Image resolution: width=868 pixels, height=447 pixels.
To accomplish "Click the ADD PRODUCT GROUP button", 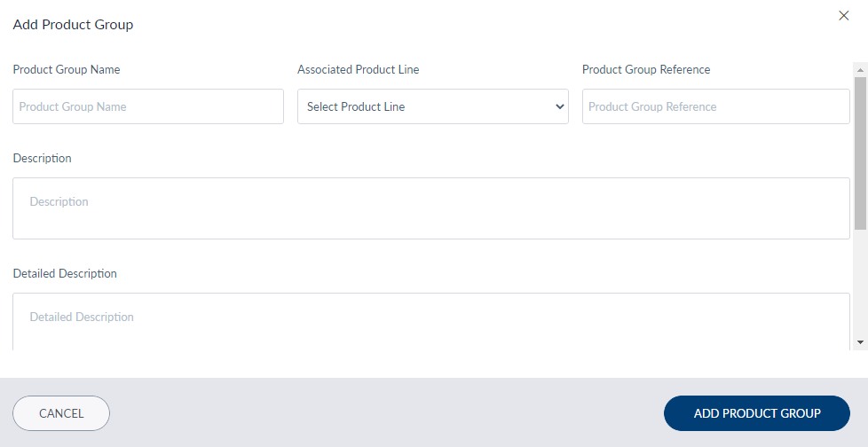I will 757,413.
